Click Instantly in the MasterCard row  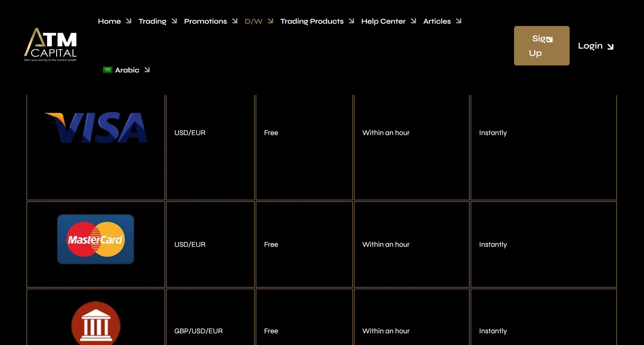click(x=493, y=245)
